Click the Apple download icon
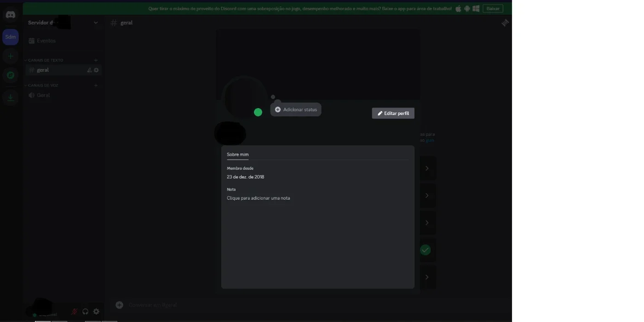This screenshot has width=644, height=322. pyautogui.click(x=458, y=8)
